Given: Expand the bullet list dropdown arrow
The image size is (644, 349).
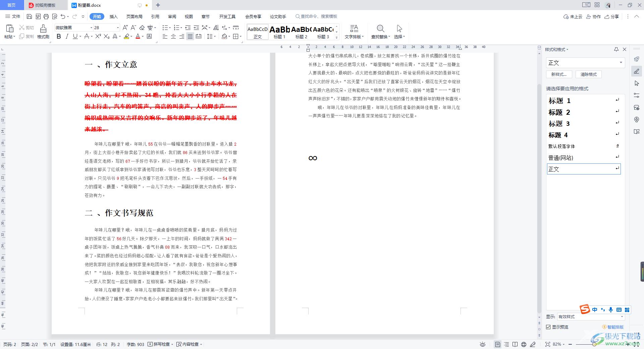Looking at the screenshot, I should [170, 28].
